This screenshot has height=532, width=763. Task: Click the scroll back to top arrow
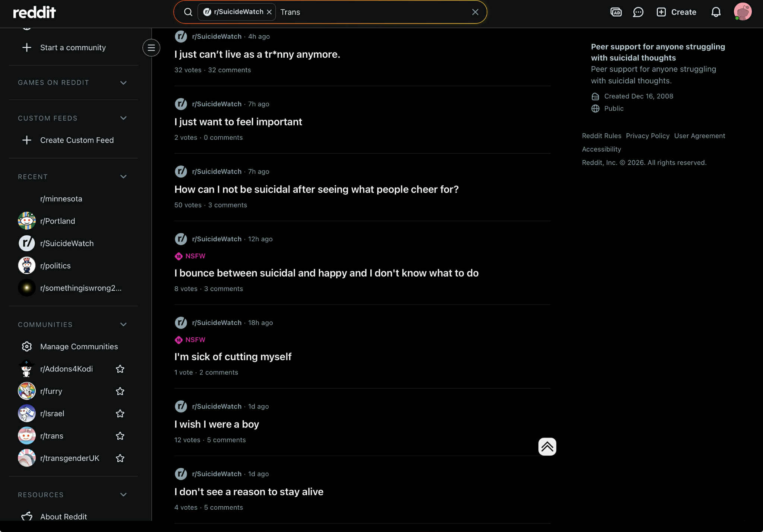point(547,446)
